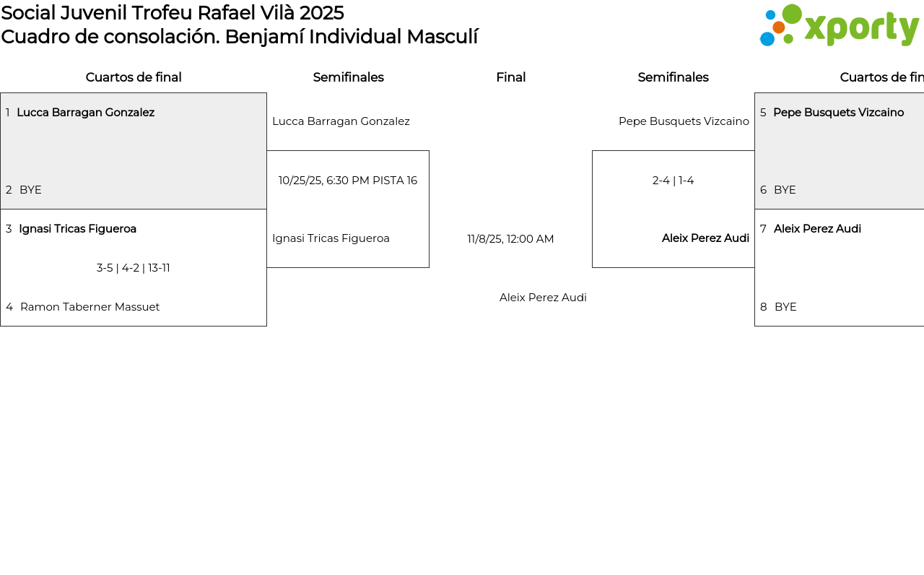Select Lucca Barragan Gonzalez in left semifinal
The image size is (924, 575).
point(341,121)
